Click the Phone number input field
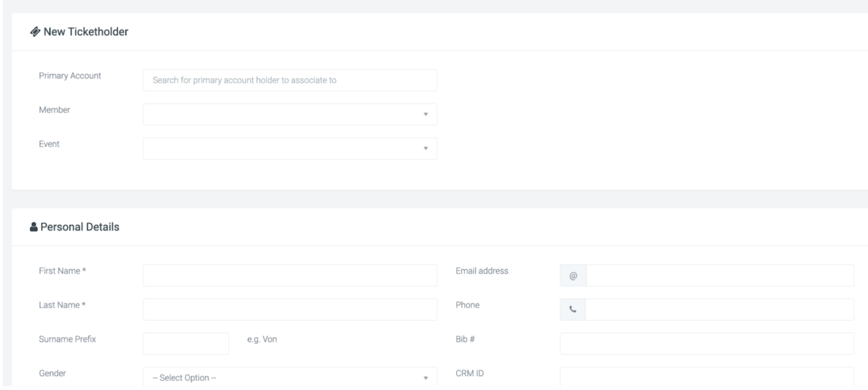The height and width of the screenshot is (390, 868). 720,309
